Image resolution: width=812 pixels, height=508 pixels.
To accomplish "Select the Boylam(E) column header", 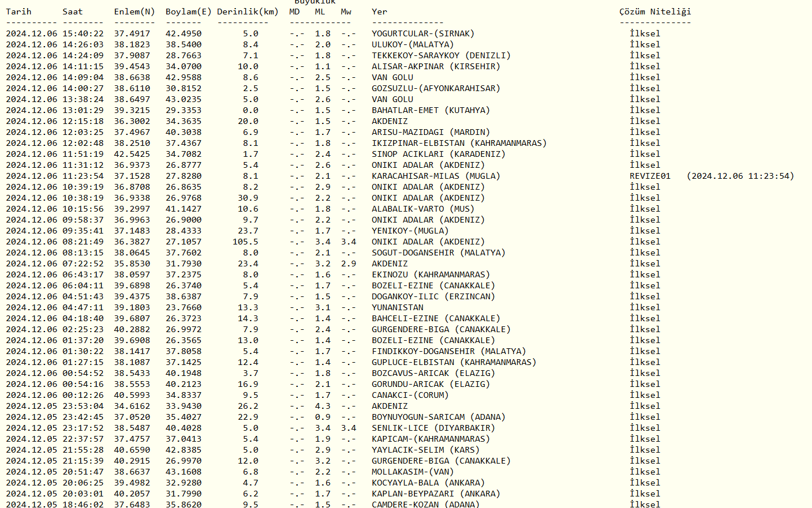I will pyautogui.click(x=189, y=12).
